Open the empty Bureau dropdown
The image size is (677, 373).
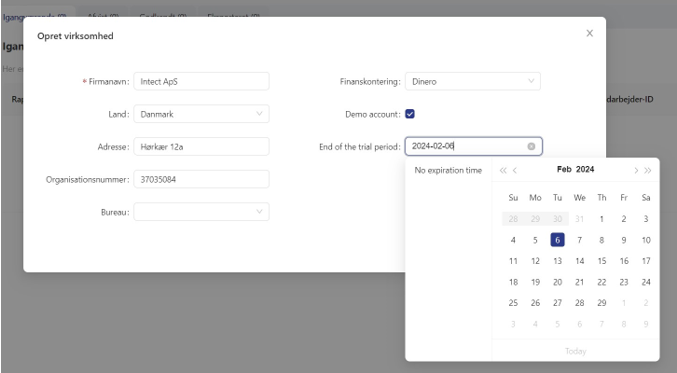pyautogui.click(x=201, y=212)
